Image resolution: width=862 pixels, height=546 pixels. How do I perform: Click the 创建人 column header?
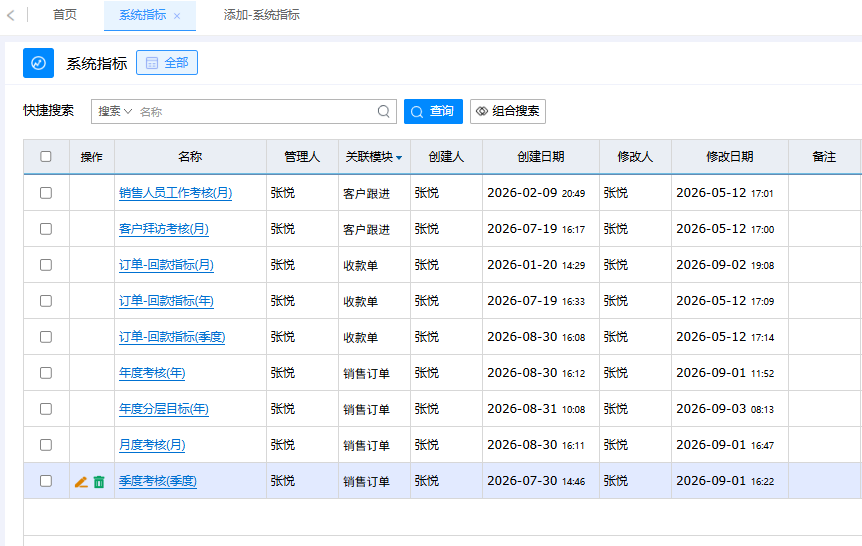446,157
